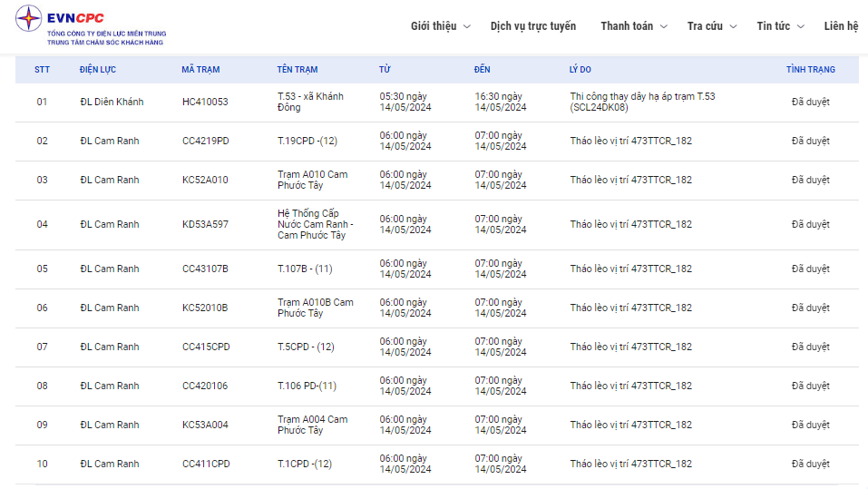Viewport: 868px width, 489px height.
Task: Select Hệ Thống Cấp Nước Cam Ranh station
Action: coord(316,224)
